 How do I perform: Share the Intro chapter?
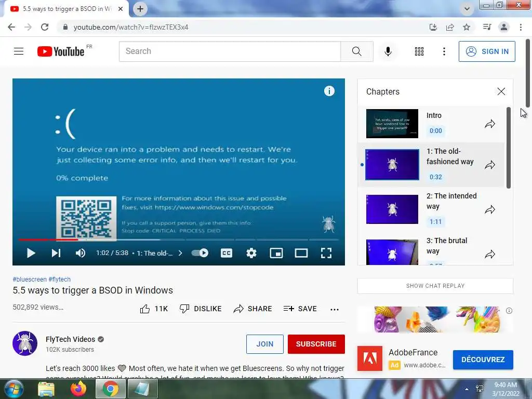pos(490,124)
